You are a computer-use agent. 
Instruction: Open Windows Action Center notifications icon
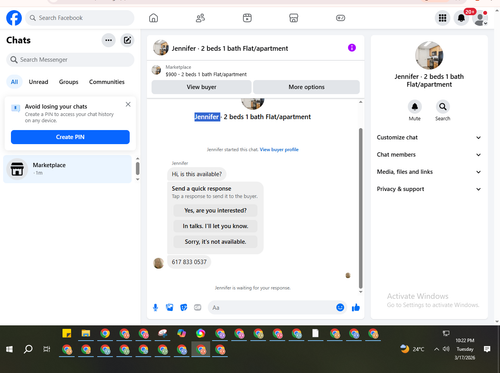coord(487,349)
